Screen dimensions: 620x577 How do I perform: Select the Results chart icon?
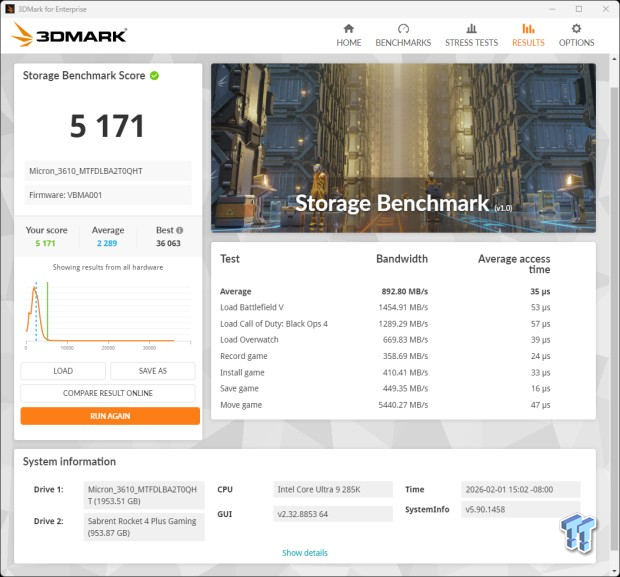(x=528, y=29)
